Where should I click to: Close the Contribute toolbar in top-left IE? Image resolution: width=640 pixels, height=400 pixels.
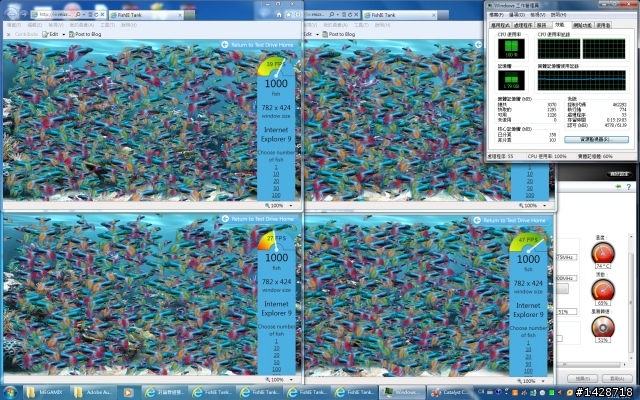(x=8, y=35)
